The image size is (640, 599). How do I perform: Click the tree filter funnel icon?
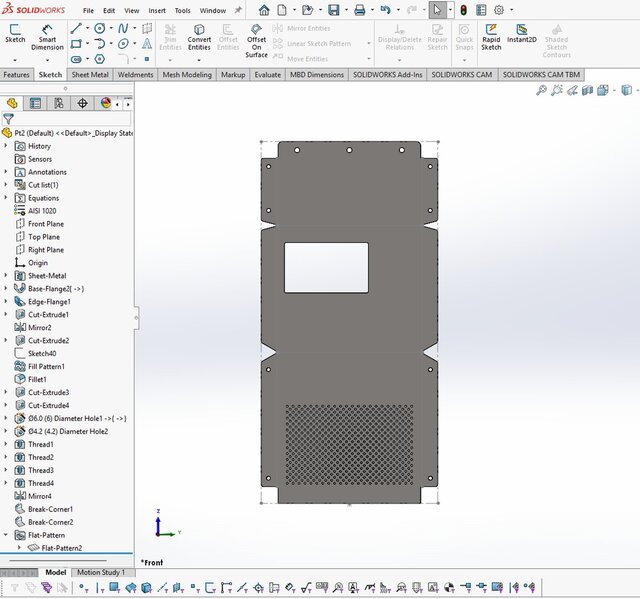(x=8, y=119)
